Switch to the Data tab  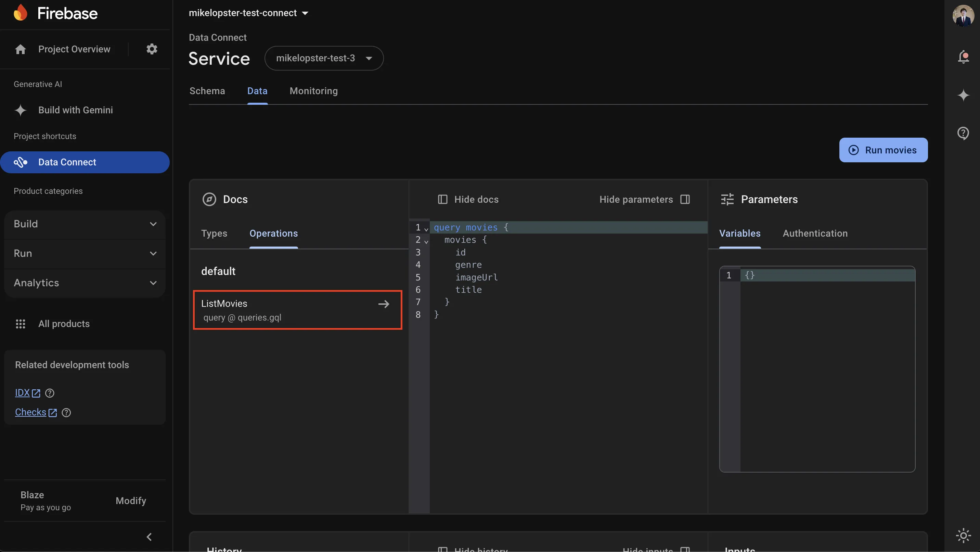(257, 91)
